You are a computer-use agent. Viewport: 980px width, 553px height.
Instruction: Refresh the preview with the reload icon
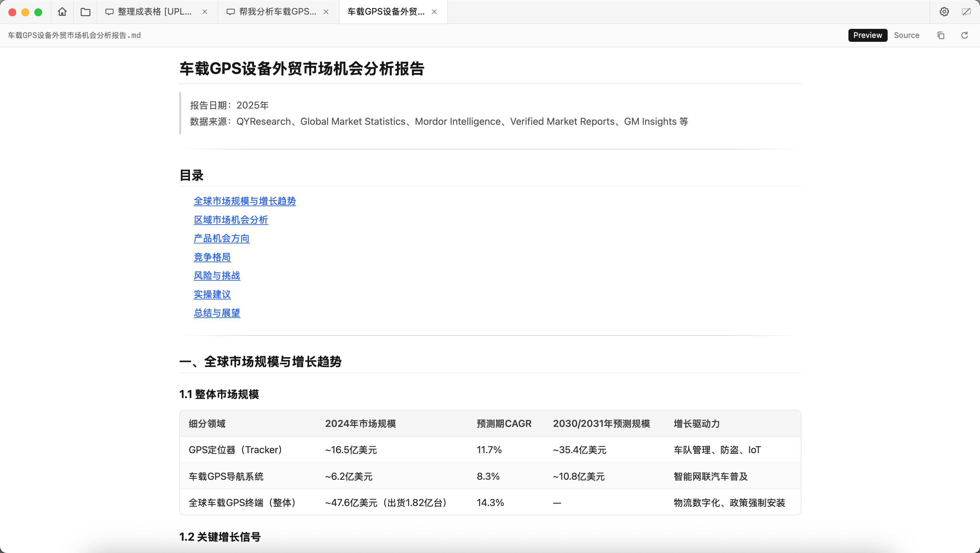(964, 35)
